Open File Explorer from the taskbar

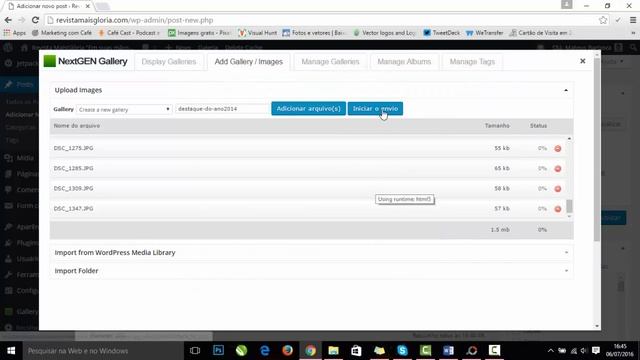point(333,351)
